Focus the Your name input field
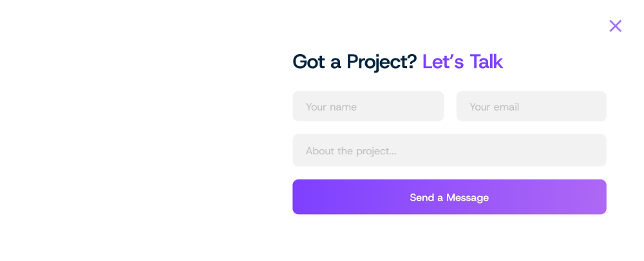This screenshot has width=644, height=261. tap(368, 106)
